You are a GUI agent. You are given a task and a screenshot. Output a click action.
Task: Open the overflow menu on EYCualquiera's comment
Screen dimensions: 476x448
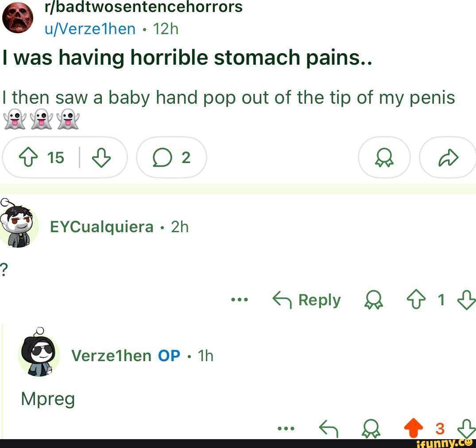click(240, 300)
